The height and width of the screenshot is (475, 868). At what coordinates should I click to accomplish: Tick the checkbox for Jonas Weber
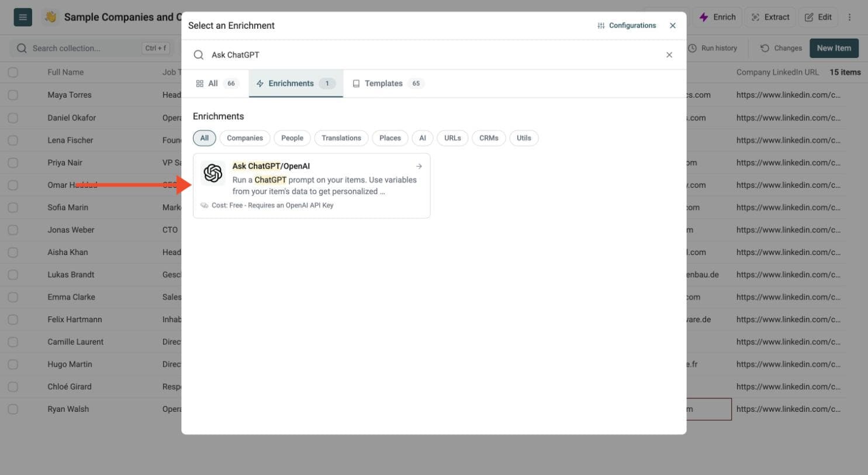pyautogui.click(x=13, y=230)
